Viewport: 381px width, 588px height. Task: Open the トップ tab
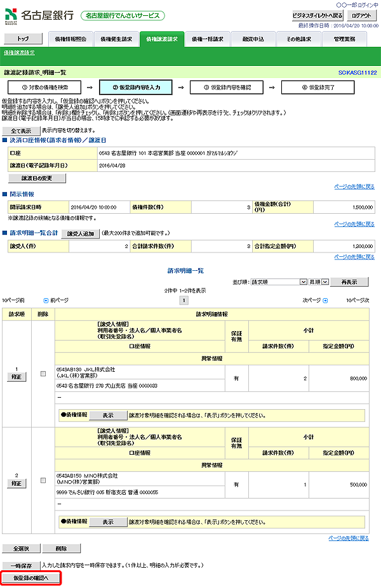(23, 39)
